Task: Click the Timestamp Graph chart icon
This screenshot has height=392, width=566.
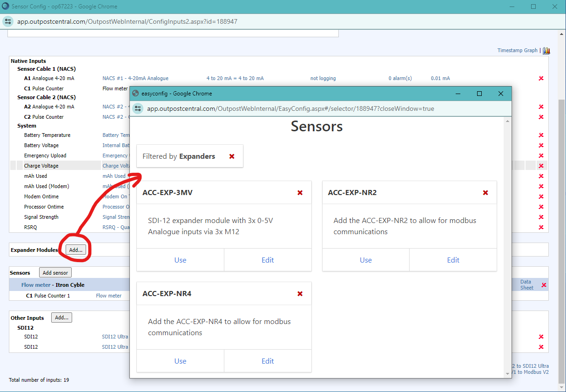Action: [x=546, y=50]
